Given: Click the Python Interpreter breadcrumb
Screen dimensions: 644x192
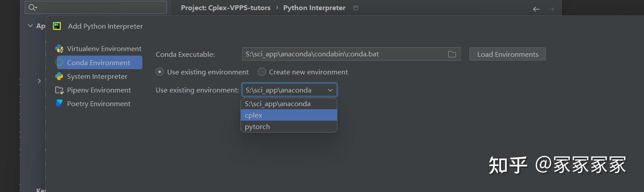Looking at the screenshot, I should click(314, 8).
